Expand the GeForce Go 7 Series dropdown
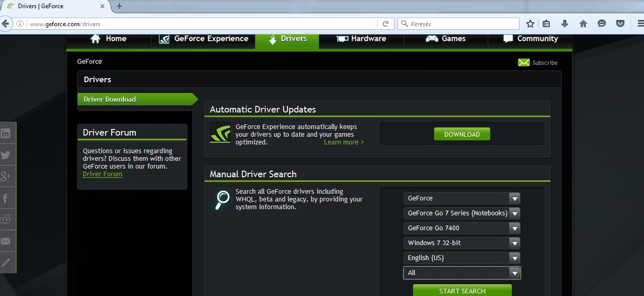Image resolution: width=644 pixels, height=296 pixels. (462, 213)
